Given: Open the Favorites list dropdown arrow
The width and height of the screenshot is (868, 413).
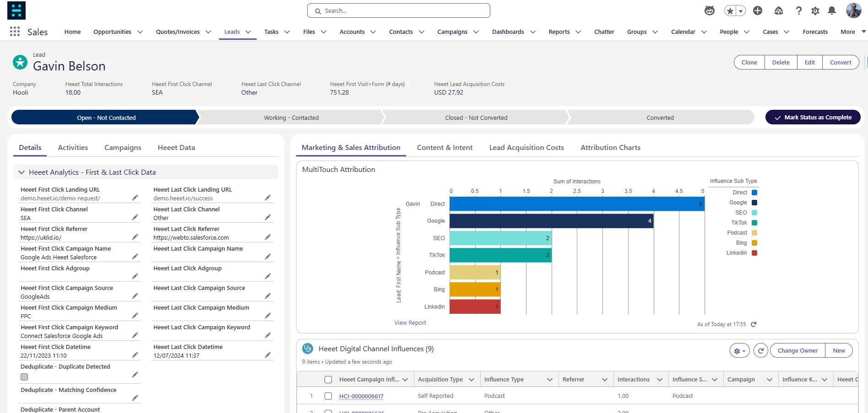Looking at the screenshot, I should coord(741,11).
